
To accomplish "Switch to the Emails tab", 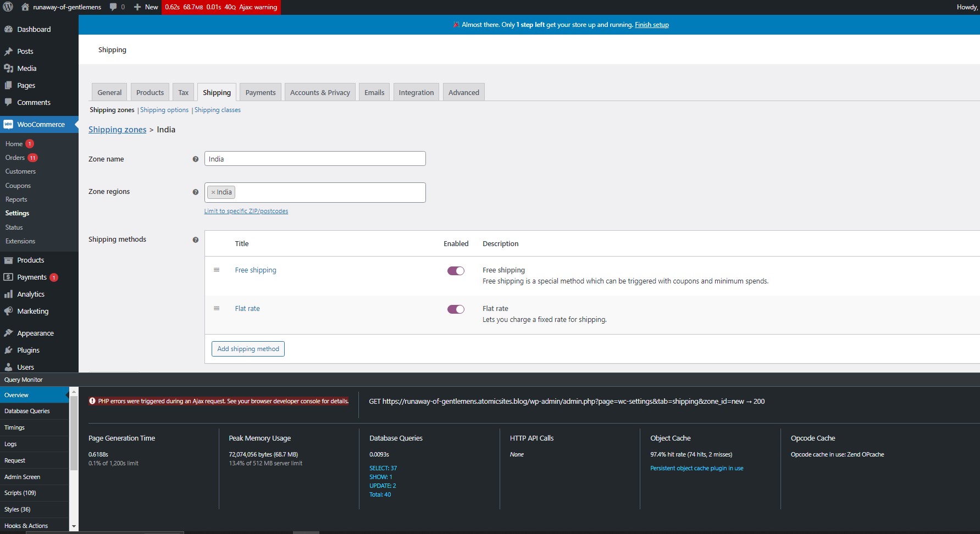I will (x=374, y=92).
